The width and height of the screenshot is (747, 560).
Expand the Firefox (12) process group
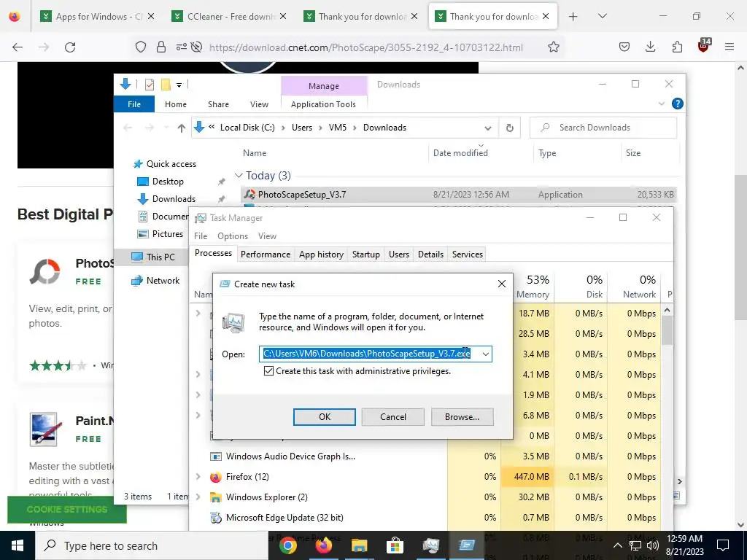pyautogui.click(x=198, y=476)
